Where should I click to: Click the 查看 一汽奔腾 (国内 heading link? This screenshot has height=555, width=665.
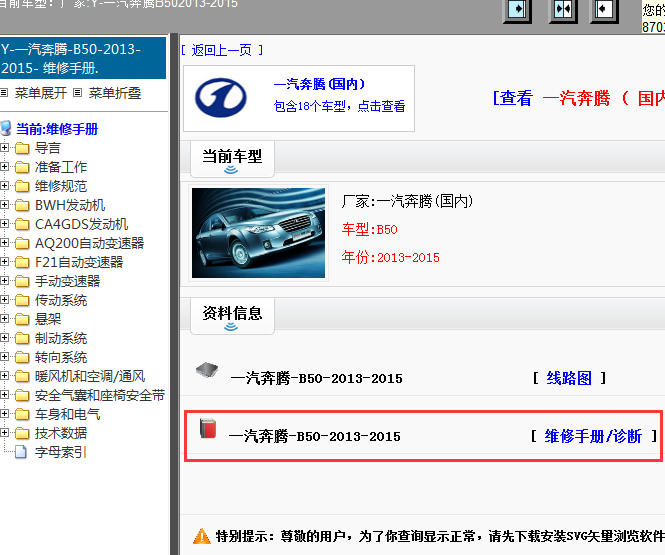tap(578, 98)
